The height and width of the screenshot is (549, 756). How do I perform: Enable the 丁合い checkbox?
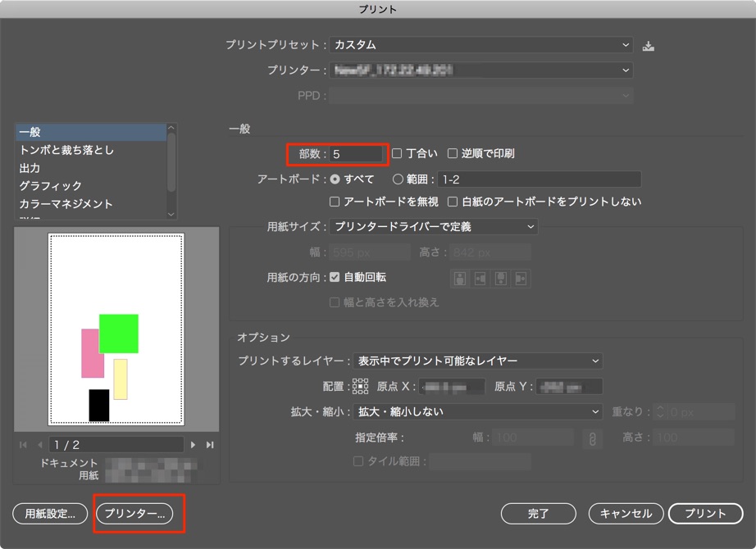(397, 153)
